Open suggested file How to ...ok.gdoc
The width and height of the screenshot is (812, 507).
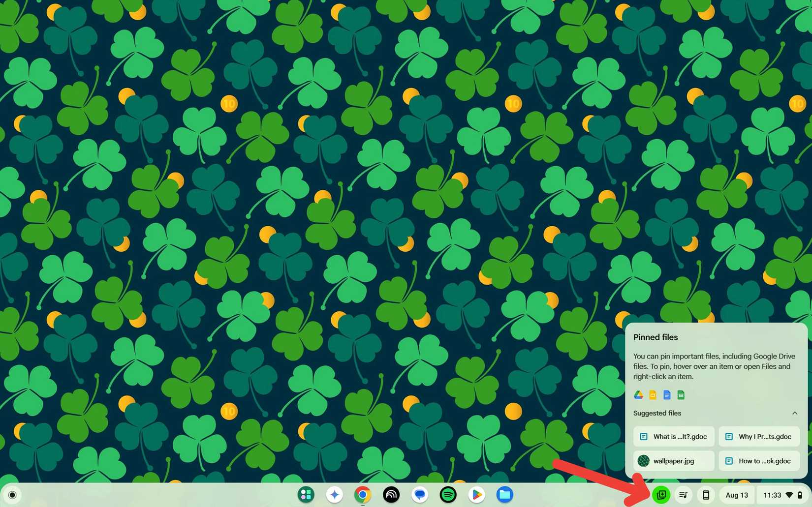tap(759, 461)
